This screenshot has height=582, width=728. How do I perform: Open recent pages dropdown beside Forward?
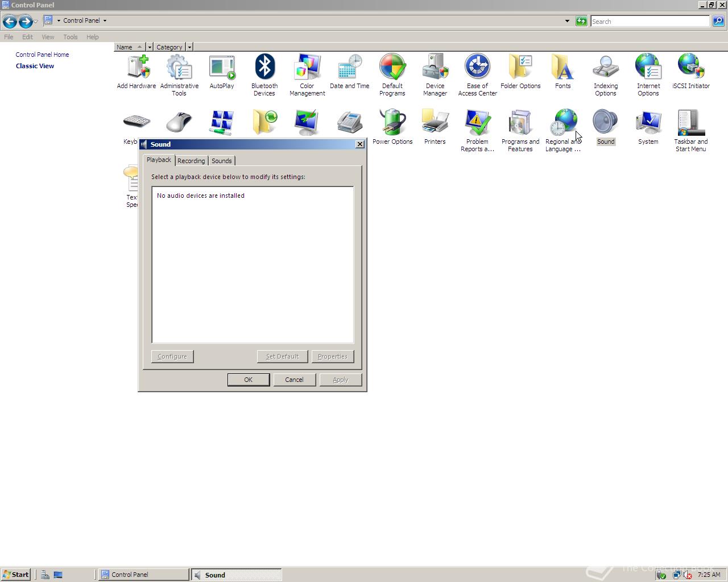pyautogui.click(x=35, y=22)
